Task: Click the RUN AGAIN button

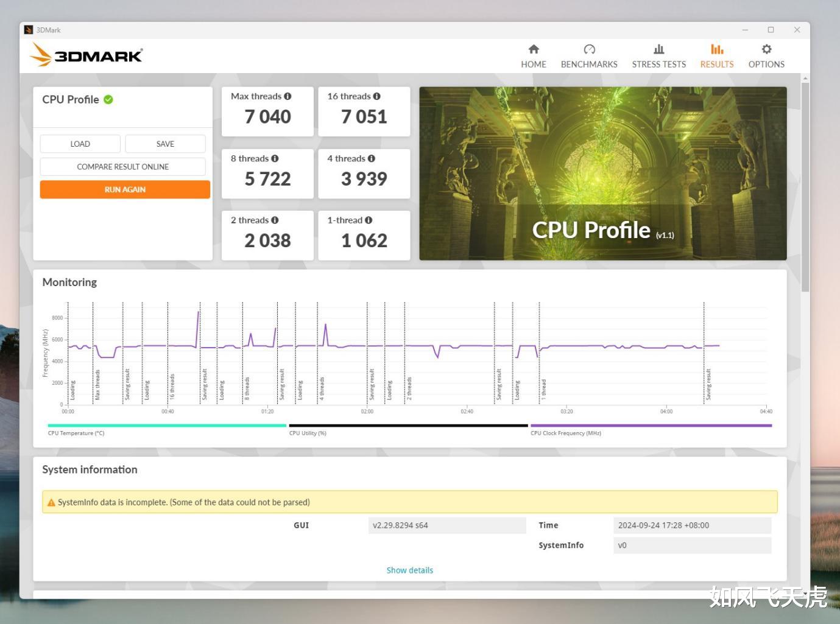Action: 125,189
